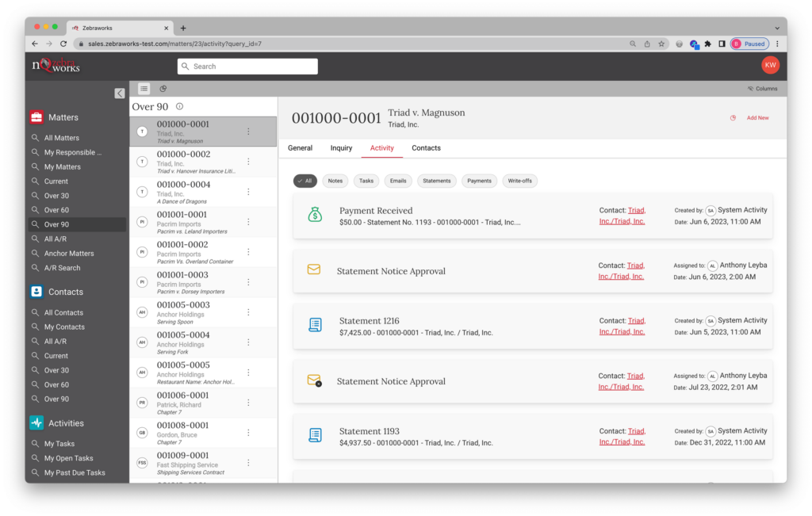Click the info icon beside Over 90
Screen dimensions: 812x516
179,107
